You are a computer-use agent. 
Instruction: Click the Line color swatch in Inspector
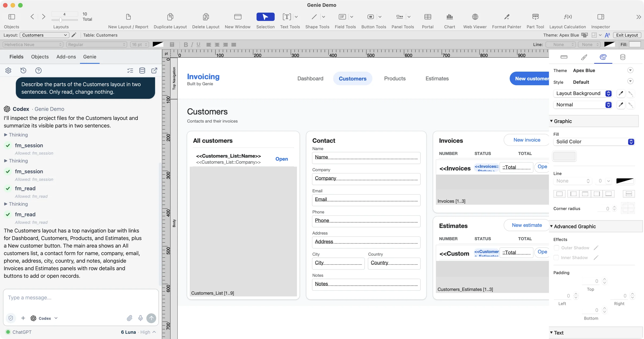[x=625, y=181]
